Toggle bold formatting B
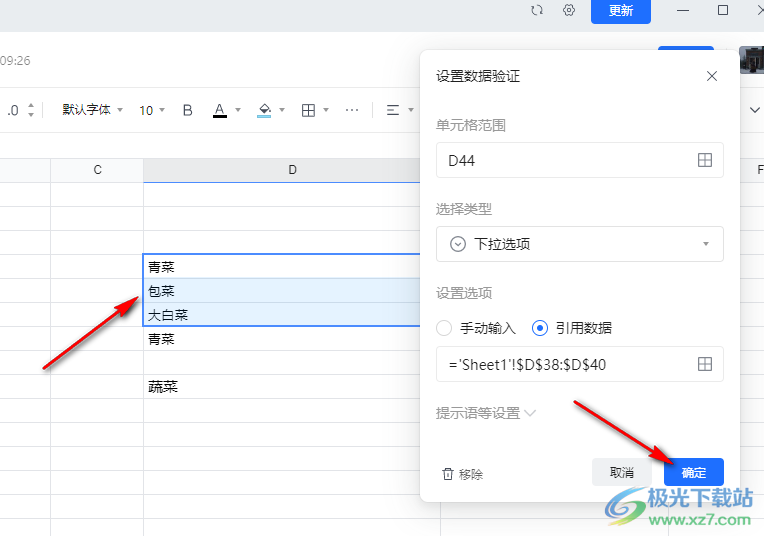764x536 pixels. click(188, 110)
